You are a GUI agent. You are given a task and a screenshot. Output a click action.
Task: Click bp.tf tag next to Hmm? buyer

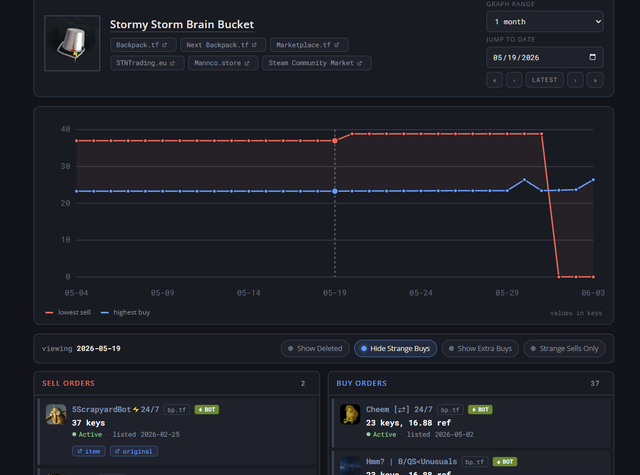475,462
